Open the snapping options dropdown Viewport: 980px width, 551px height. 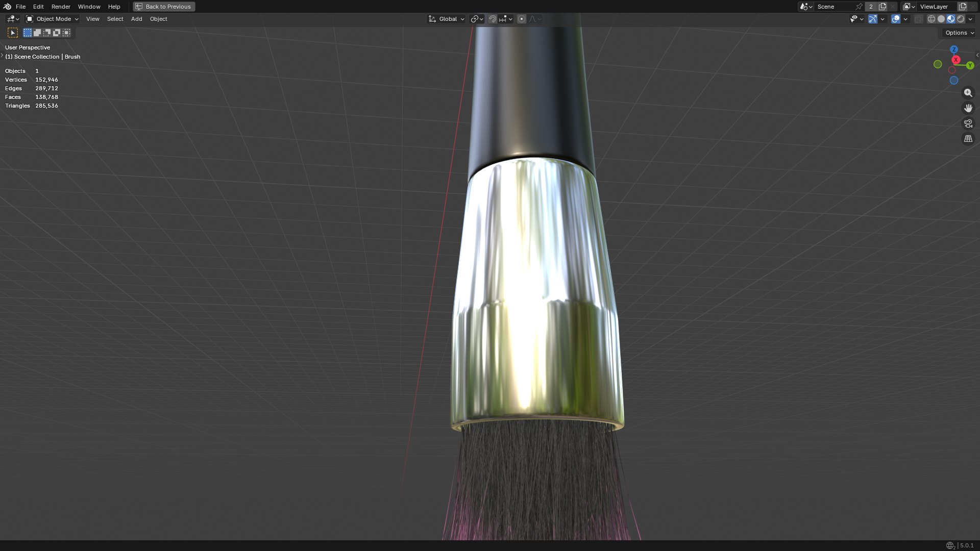[506, 19]
